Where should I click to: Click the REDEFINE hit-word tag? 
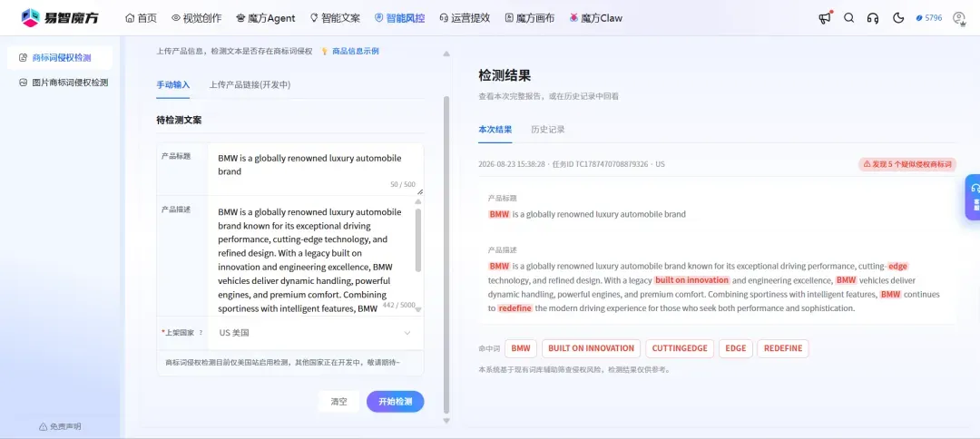coord(783,348)
